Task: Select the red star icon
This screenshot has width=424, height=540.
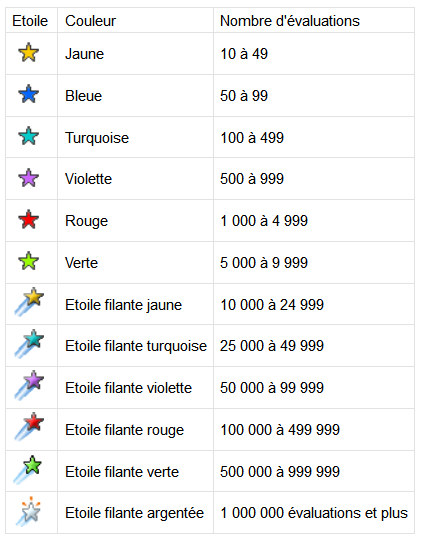Action: 29,220
